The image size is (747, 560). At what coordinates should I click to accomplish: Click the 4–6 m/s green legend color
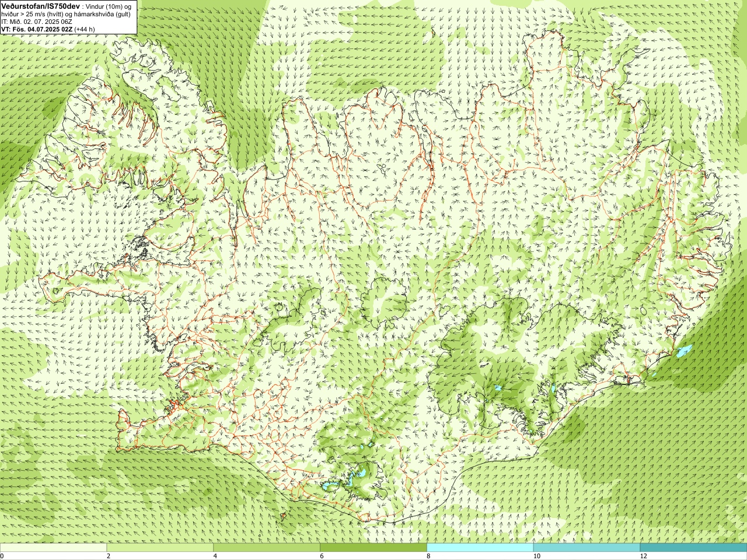pyautogui.click(x=267, y=548)
